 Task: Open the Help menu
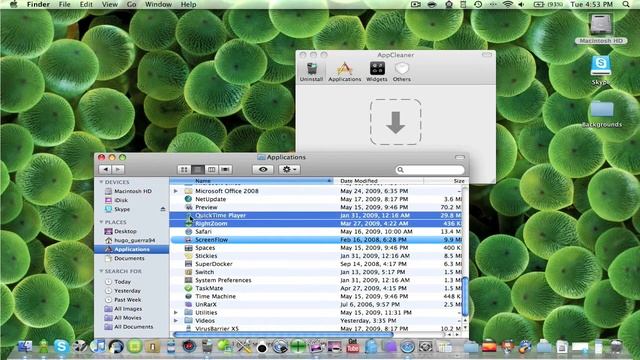pyautogui.click(x=188, y=4)
